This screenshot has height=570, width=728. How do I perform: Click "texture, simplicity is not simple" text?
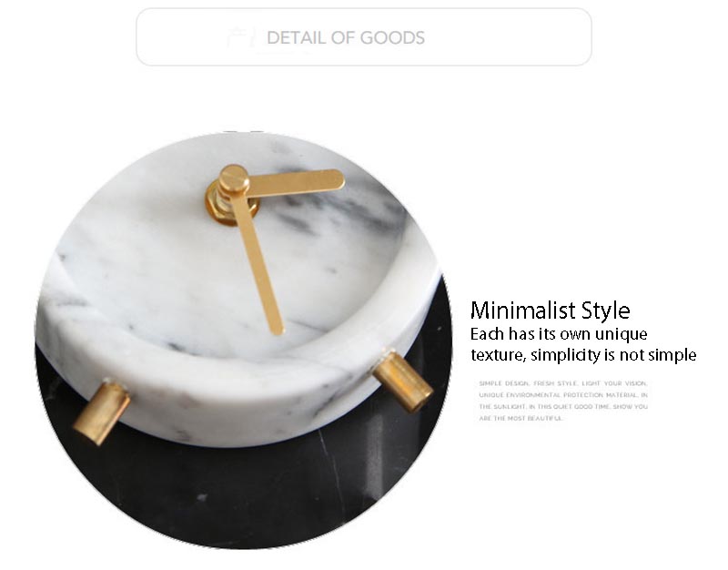point(583,355)
